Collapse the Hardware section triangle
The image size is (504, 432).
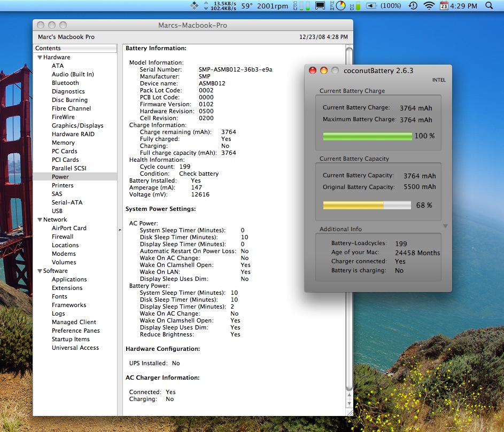pos(40,58)
